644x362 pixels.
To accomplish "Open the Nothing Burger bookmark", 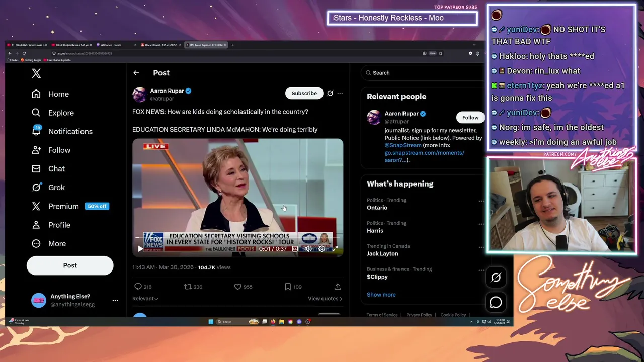I will click(x=31, y=60).
